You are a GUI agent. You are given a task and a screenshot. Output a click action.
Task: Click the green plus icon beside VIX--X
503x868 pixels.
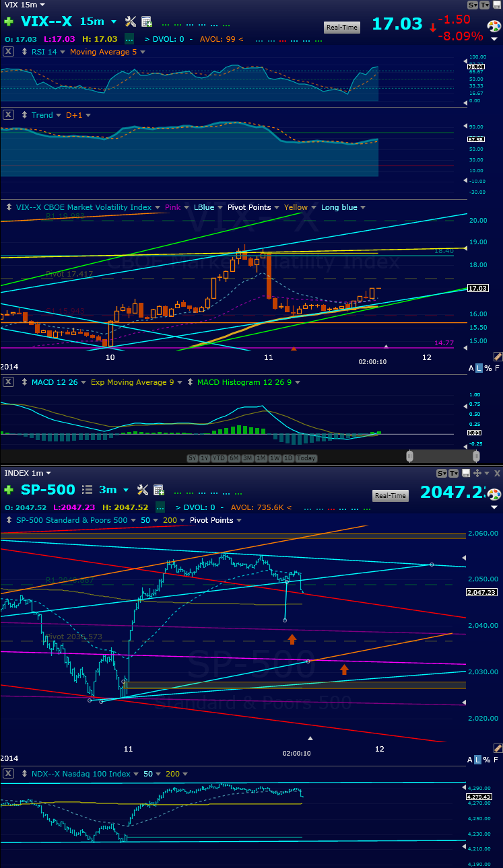tap(8, 22)
